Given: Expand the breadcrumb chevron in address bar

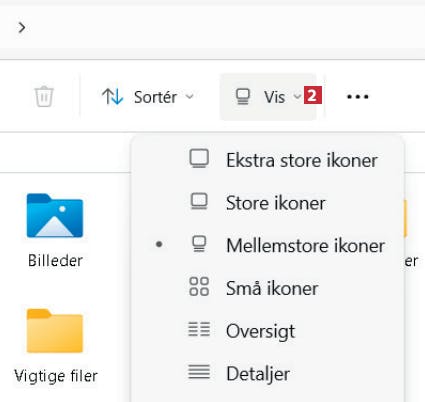Looking at the screenshot, I should pyautogui.click(x=22, y=28).
